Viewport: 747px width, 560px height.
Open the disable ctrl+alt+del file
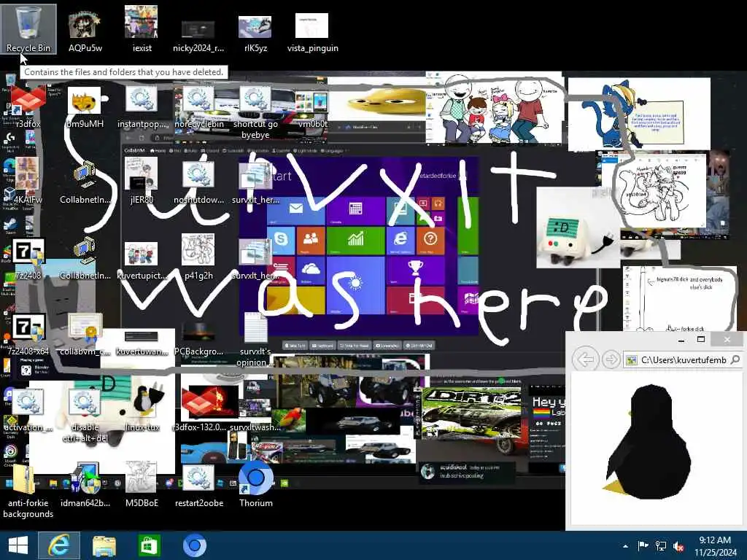coord(85,416)
